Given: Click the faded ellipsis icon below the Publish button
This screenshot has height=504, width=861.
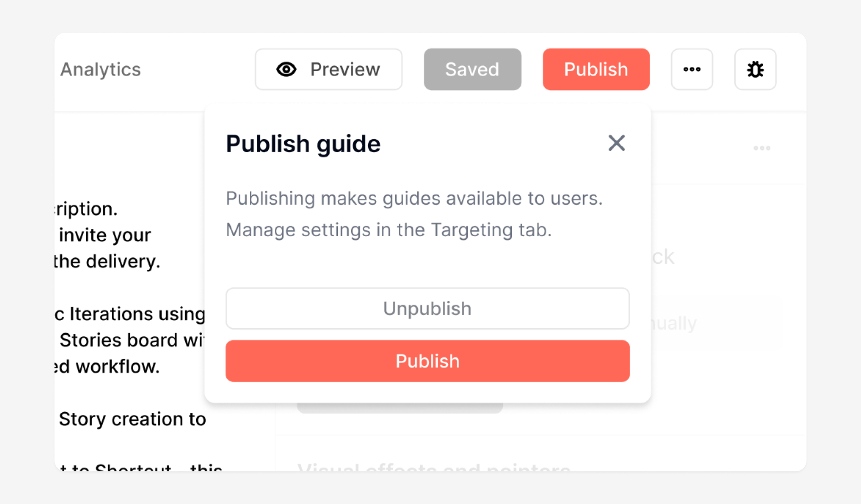Looking at the screenshot, I should tap(762, 148).
